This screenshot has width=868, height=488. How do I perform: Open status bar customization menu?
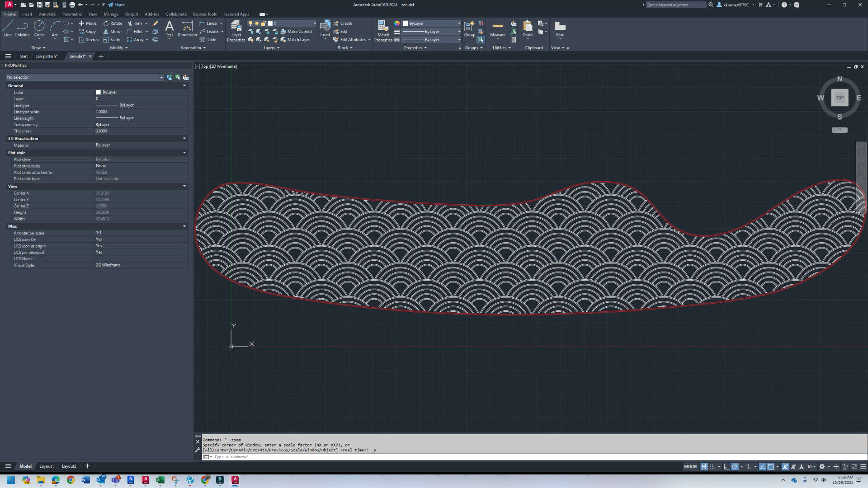(x=863, y=467)
